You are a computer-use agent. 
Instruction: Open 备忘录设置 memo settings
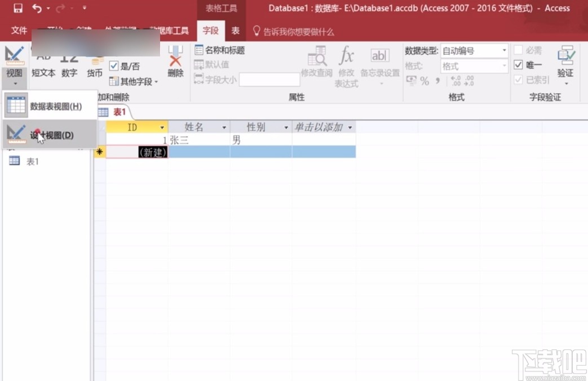pos(379,59)
